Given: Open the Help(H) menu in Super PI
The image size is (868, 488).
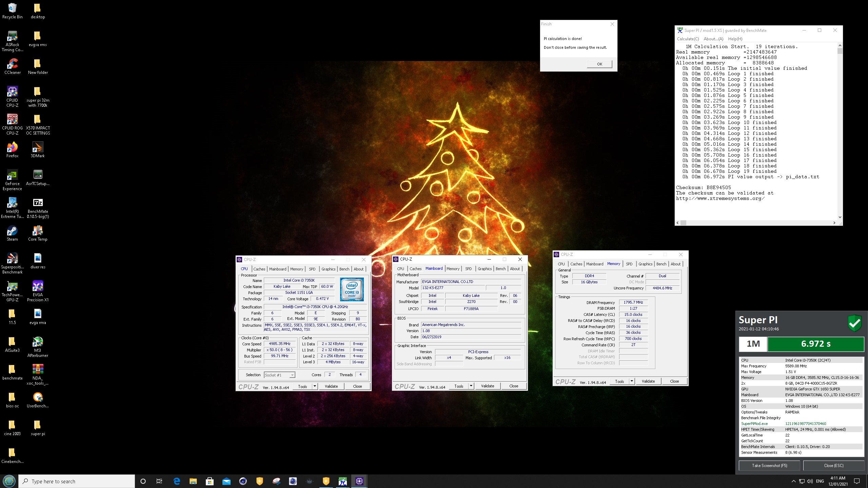Looking at the screenshot, I should coord(735,39).
